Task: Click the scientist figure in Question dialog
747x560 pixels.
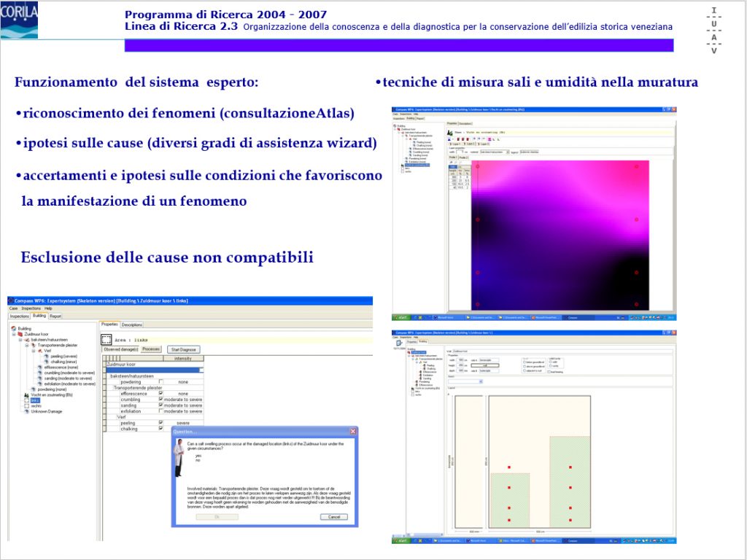Action: [178, 459]
